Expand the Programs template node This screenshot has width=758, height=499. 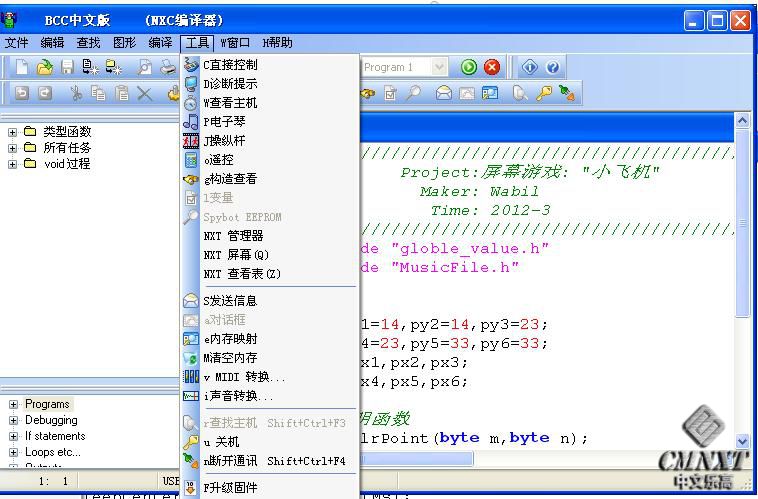(14, 404)
